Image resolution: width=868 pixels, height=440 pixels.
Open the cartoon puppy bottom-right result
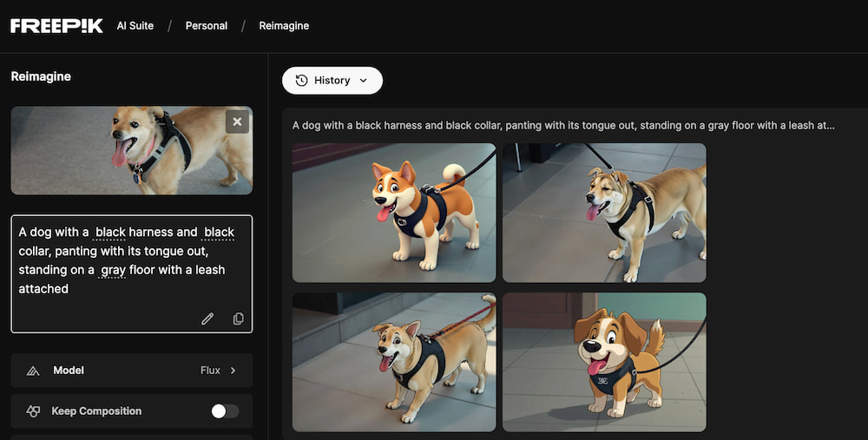(604, 362)
